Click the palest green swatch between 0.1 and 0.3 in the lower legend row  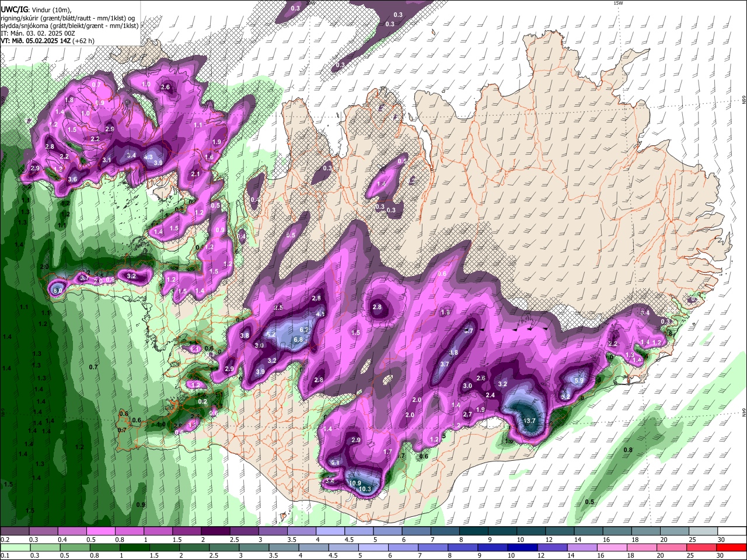point(15,547)
